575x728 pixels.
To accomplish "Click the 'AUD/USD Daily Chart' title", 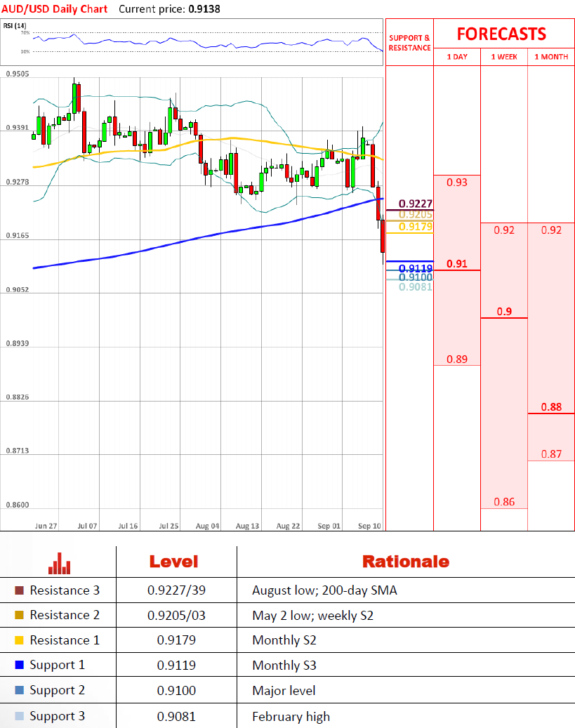I will pos(54,9).
